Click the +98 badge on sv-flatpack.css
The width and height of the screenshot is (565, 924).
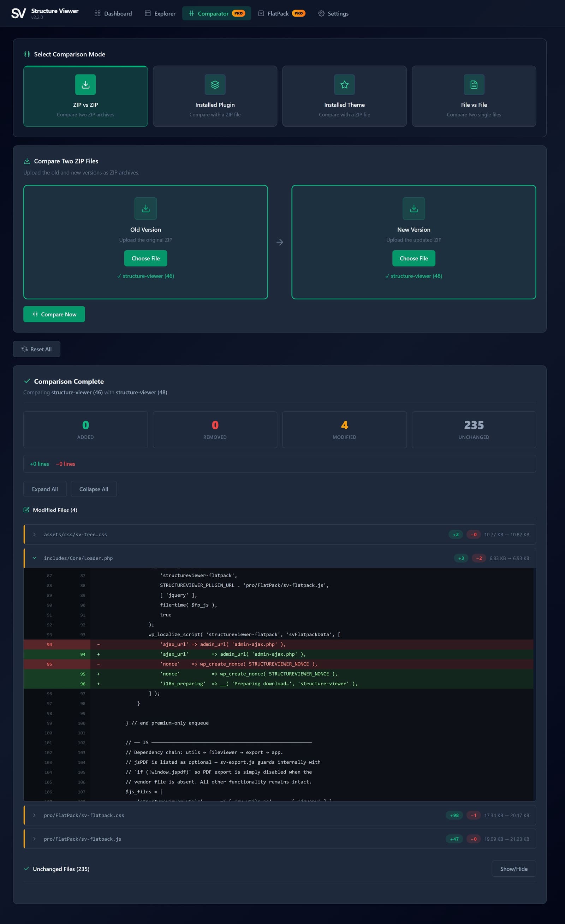tap(454, 815)
